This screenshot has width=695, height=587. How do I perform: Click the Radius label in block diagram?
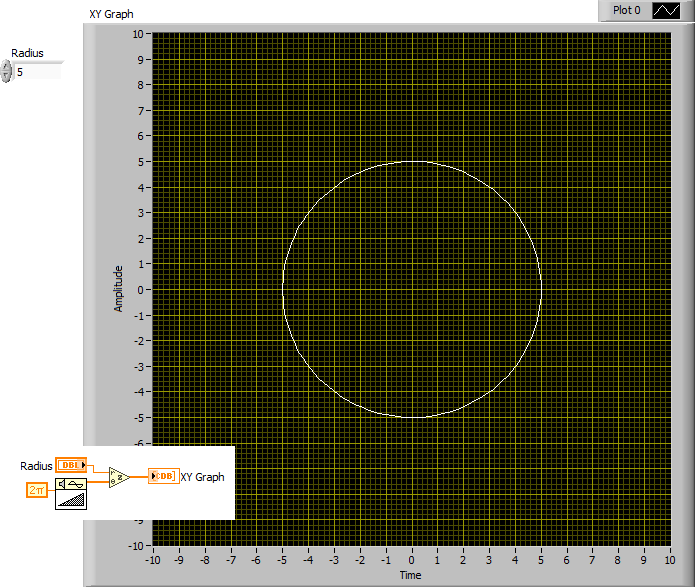tap(36, 466)
